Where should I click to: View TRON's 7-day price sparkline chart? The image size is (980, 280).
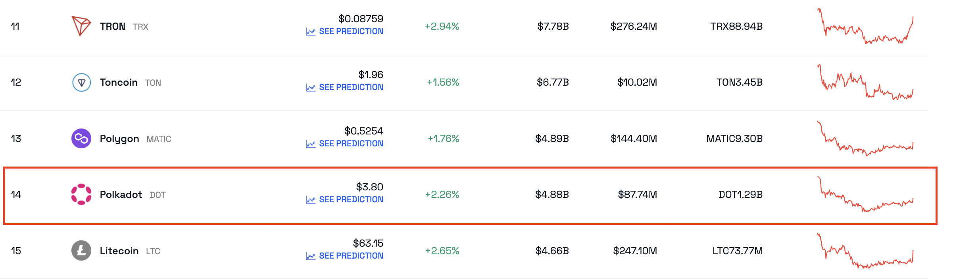865,27
